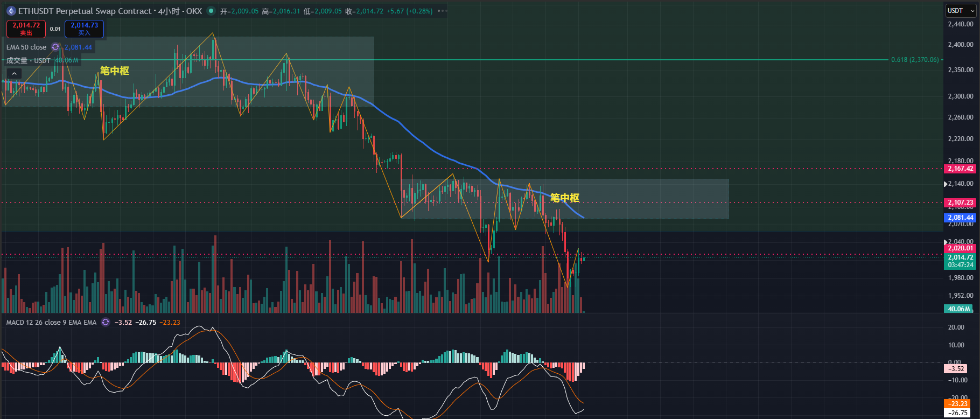Screen dimensions: 980x419
Task: Click the Ethereum symbol logo icon
Action: (11, 11)
